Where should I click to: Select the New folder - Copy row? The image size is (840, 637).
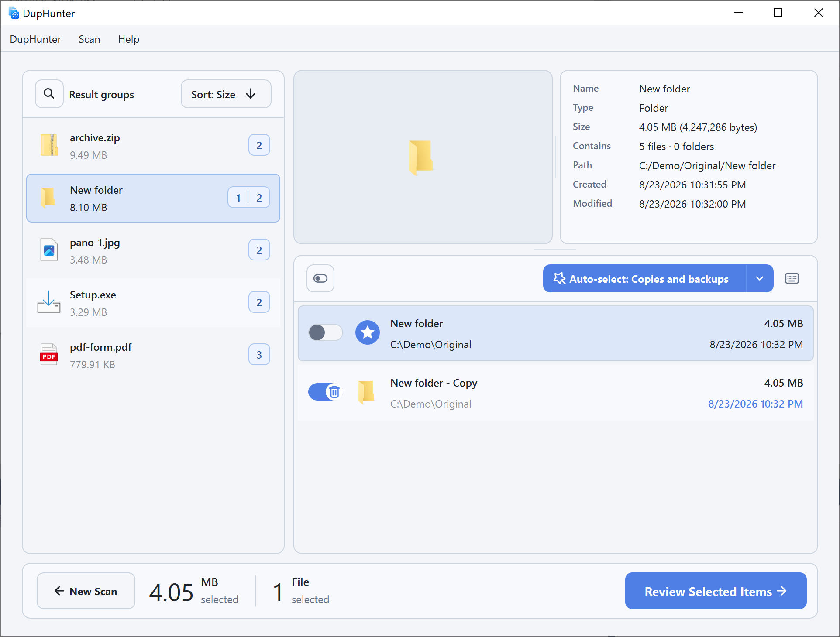click(555, 393)
